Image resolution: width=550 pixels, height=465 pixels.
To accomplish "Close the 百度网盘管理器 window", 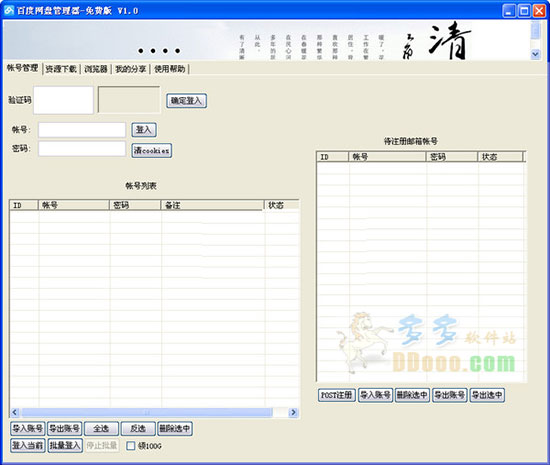I will (539, 11).
